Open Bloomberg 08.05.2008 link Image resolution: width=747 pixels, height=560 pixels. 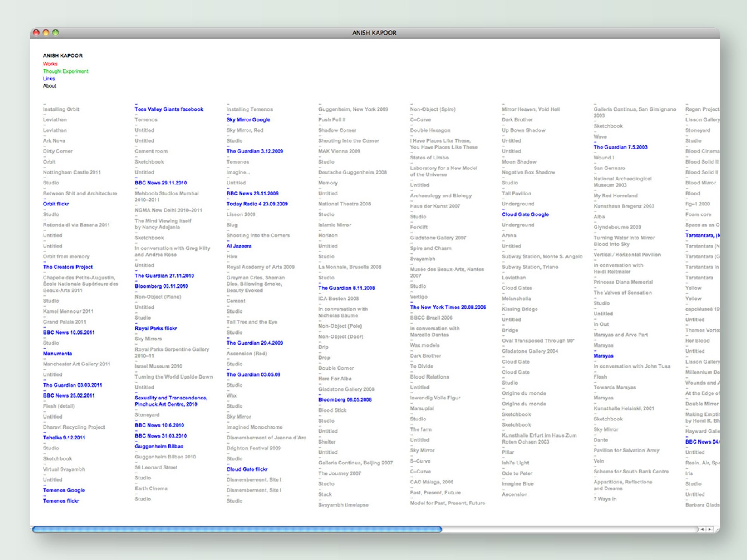click(345, 400)
